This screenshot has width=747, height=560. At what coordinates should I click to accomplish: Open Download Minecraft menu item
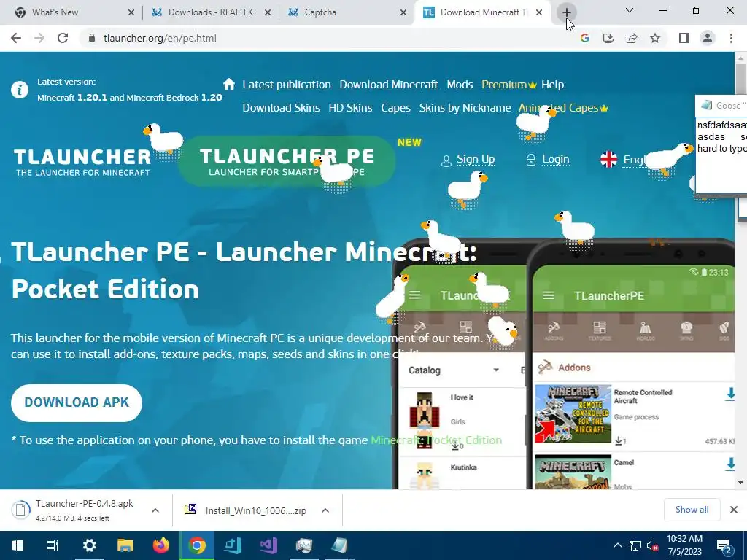(388, 85)
